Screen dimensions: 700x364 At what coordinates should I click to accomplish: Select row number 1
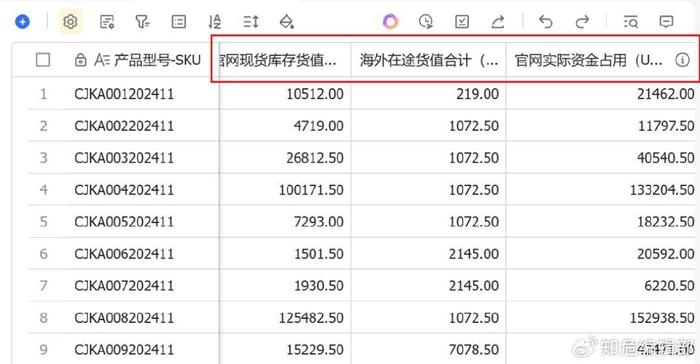coord(43,94)
